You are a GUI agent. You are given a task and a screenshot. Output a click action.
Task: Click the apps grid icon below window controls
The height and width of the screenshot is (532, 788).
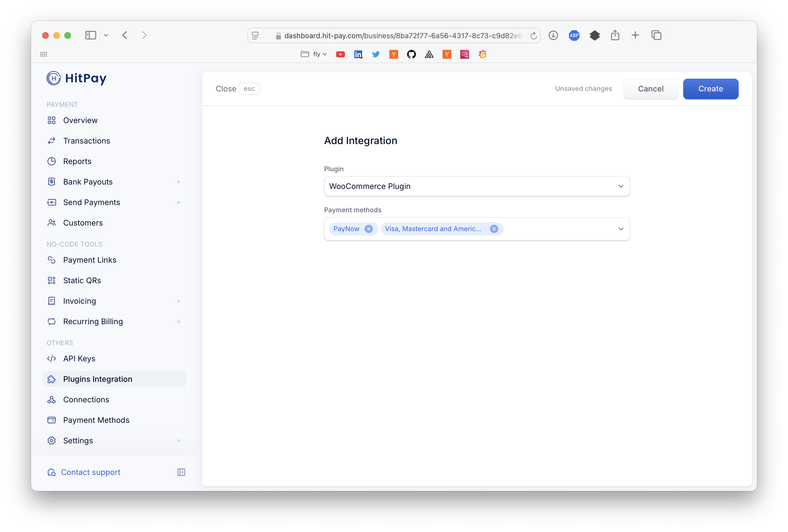point(44,54)
